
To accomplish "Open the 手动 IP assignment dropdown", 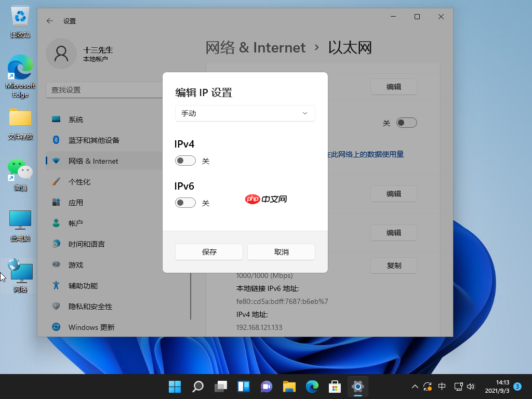I will click(x=245, y=113).
